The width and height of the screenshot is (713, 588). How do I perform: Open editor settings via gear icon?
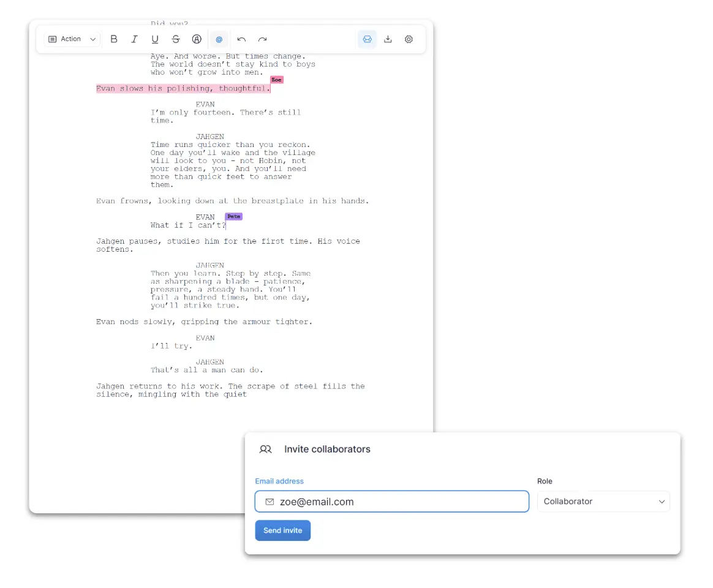pyautogui.click(x=409, y=39)
